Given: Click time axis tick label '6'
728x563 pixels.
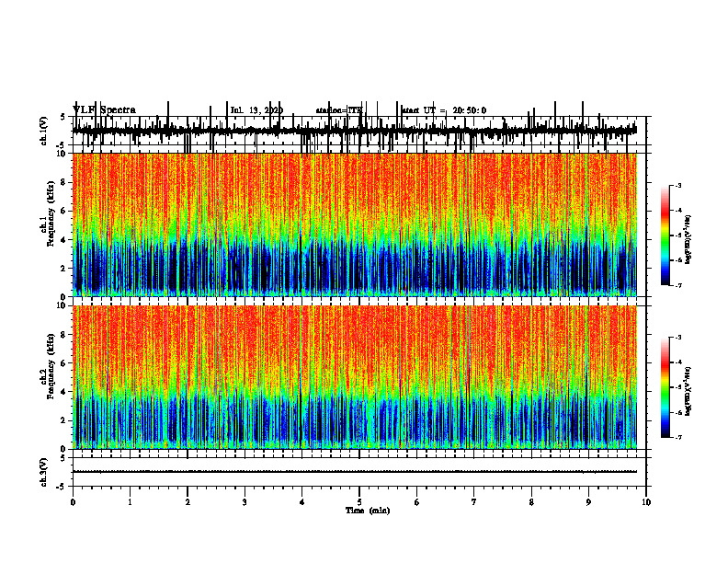Looking at the screenshot, I should tap(417, 502).
